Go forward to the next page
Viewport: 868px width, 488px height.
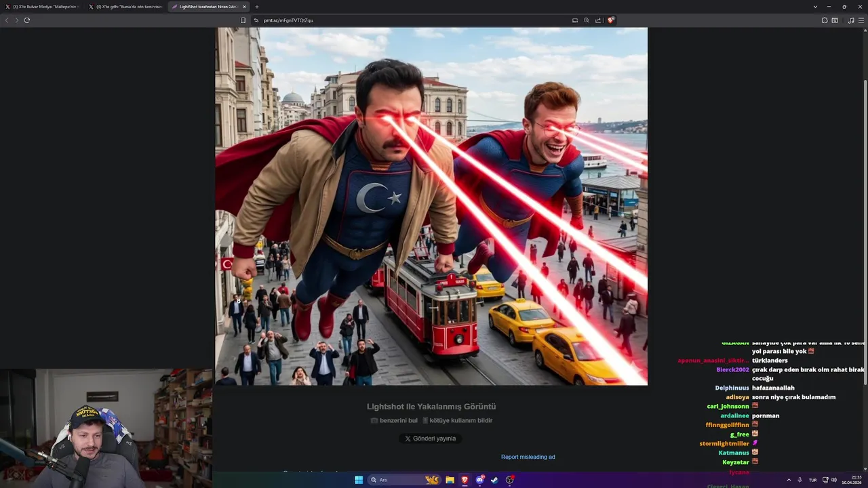(x=16, y=20)
